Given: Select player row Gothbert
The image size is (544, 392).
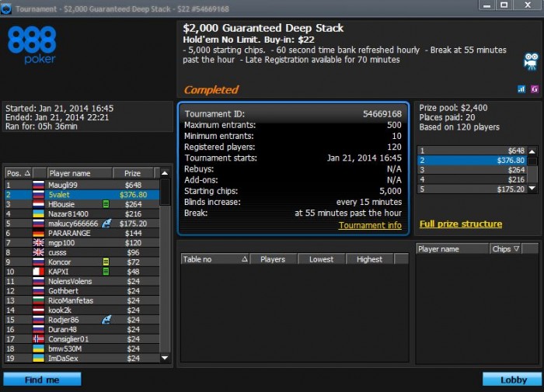Looking at the screenshot, I should click(82, 291).
